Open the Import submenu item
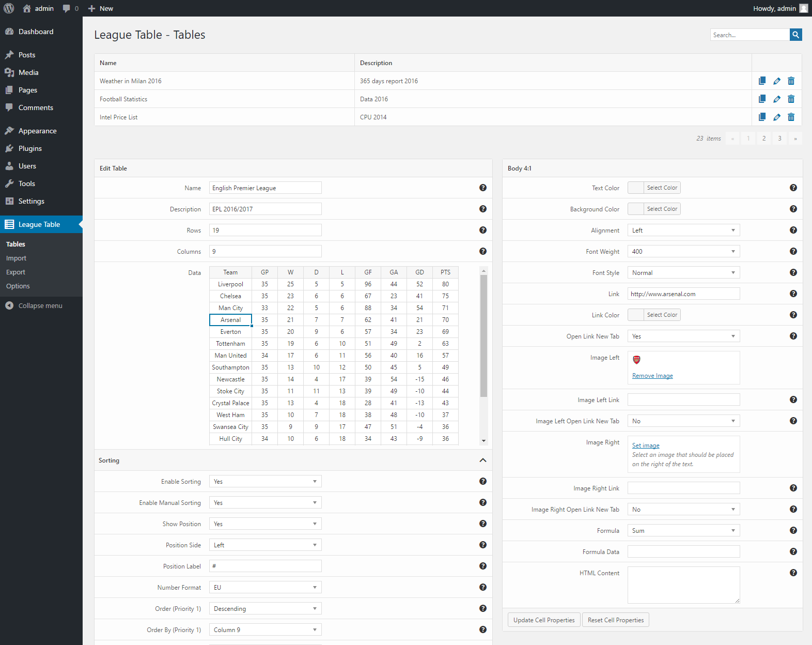 (16, 258)
